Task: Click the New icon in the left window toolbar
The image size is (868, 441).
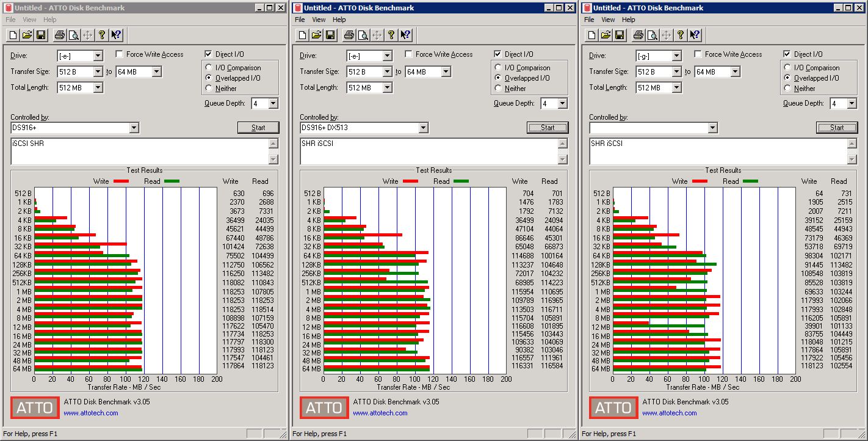Action: (x=13, y=35)
